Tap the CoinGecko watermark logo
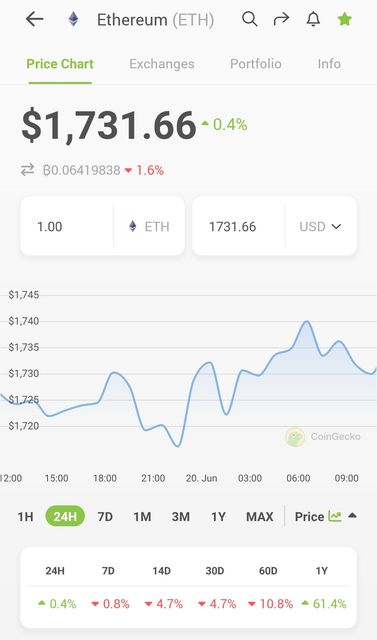Viewport: 377px width, 640px height. [295, 437]
